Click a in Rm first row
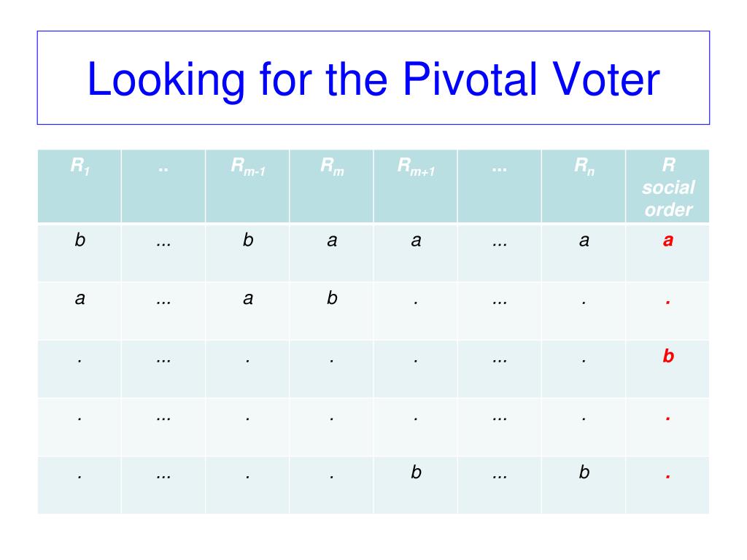Screen dimensions: 747x560 click(x=332, y=241)
